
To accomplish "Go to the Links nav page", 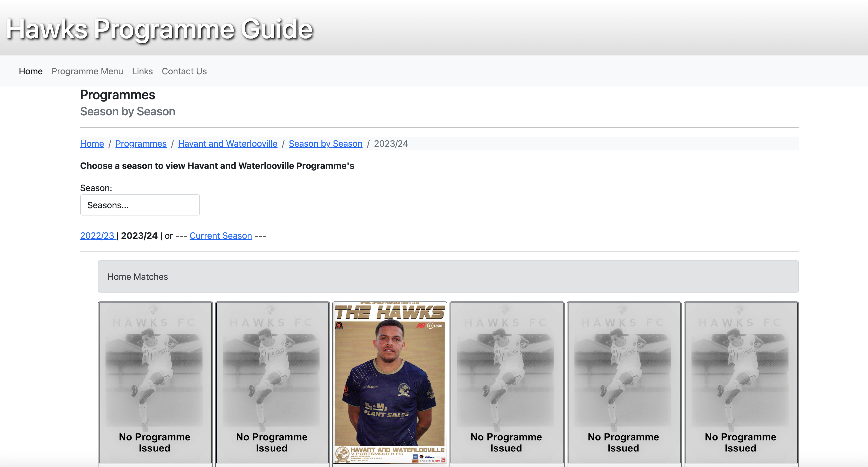I will 142,71.
